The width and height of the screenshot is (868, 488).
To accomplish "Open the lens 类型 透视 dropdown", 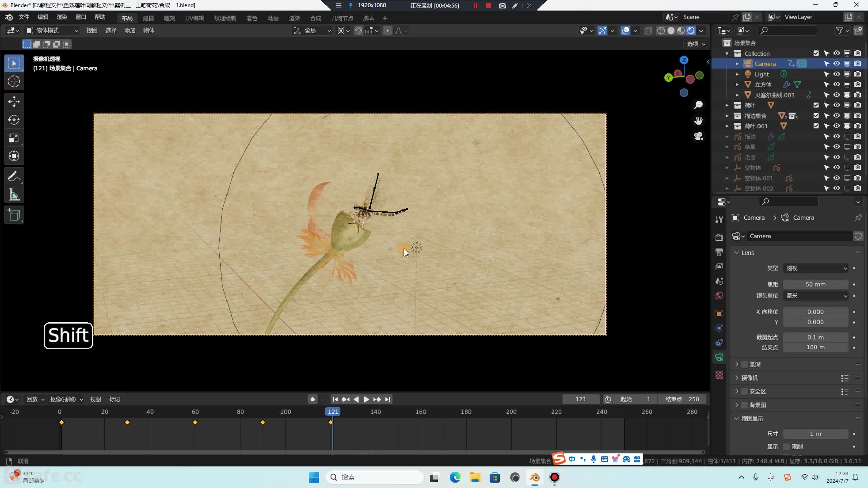I will (815, 268).
